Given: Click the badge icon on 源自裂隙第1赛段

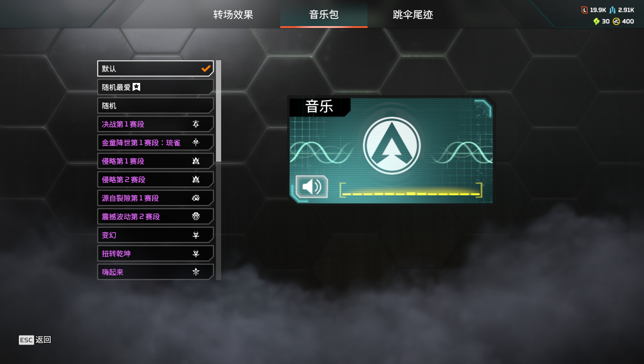Looking at the screenshot, I should coord(196,198).
